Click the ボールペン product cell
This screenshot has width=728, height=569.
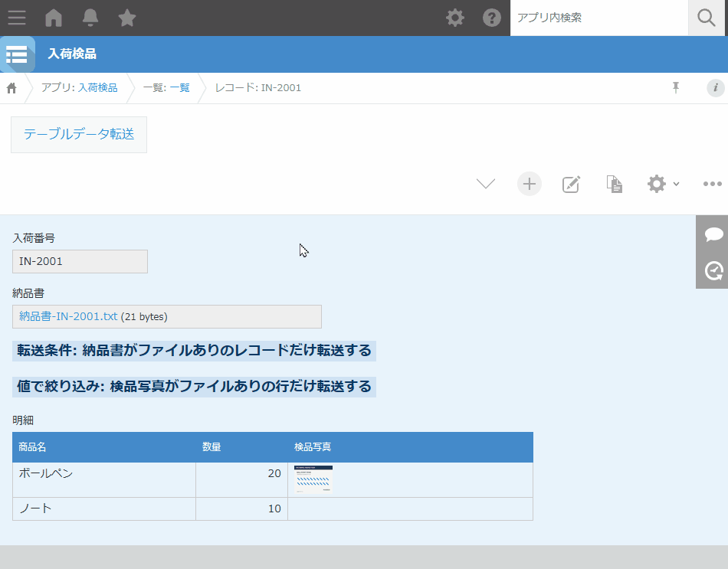(x=104, y=480)
